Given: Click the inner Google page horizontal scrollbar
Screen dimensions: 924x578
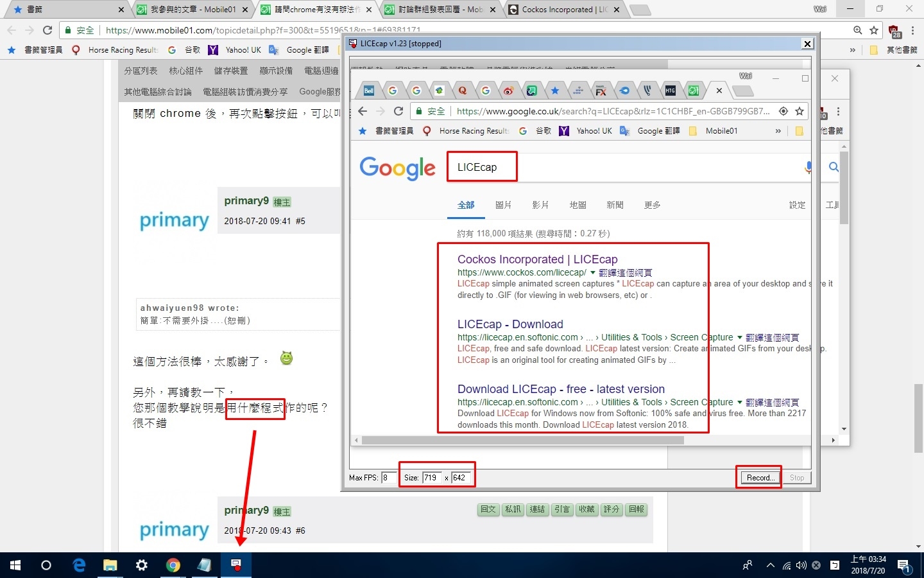Looking at the screenshot, I should point(522,441).
